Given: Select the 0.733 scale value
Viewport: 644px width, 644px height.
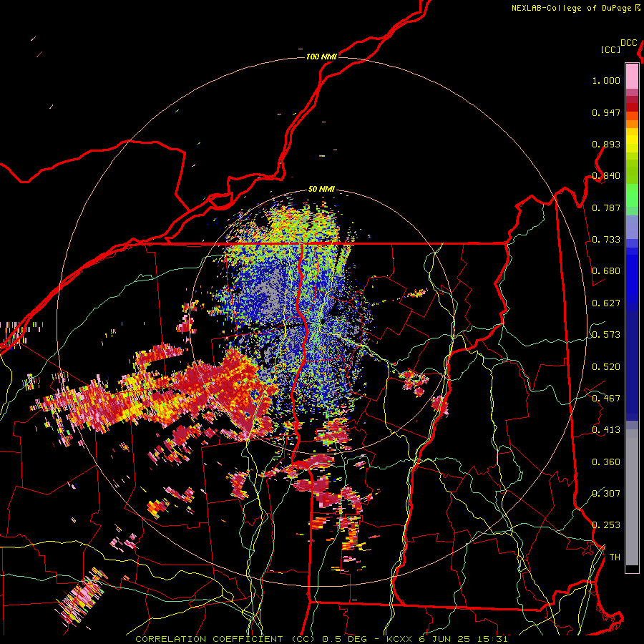Looking at the screenshot, I should click(606, 239).
